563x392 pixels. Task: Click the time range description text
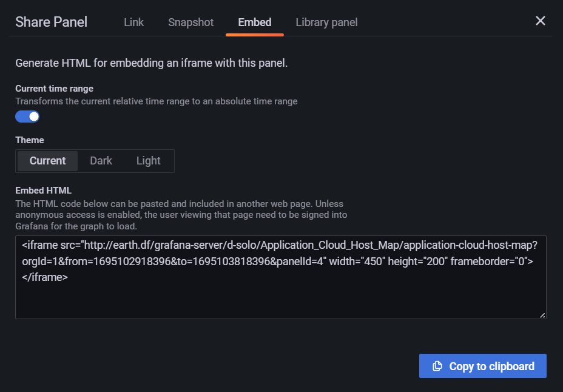[156, 101]
